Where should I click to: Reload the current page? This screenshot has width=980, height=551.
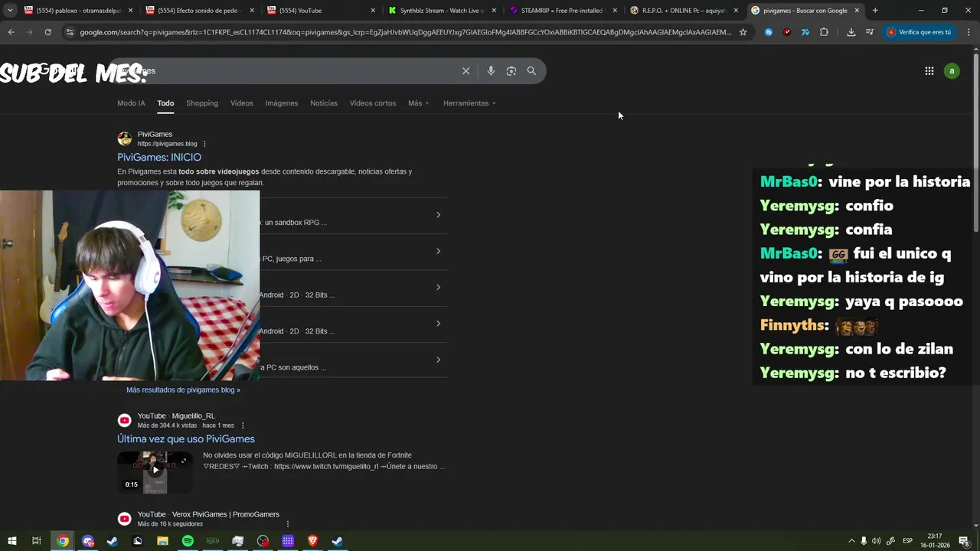pos(47,32)
